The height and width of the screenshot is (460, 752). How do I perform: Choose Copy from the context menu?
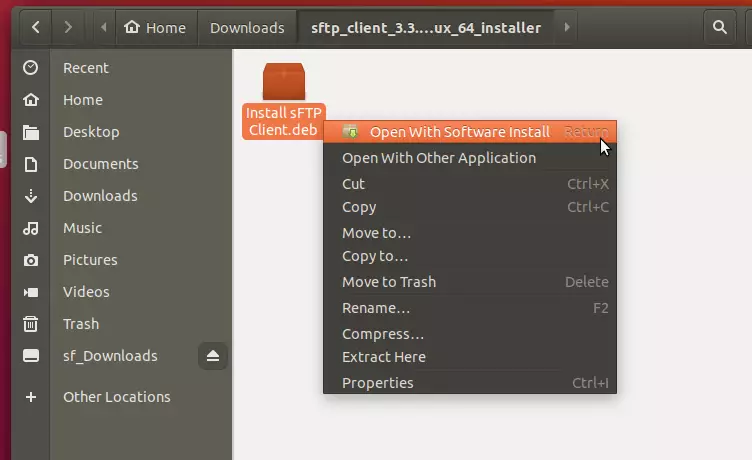click(x=470, y=207)
